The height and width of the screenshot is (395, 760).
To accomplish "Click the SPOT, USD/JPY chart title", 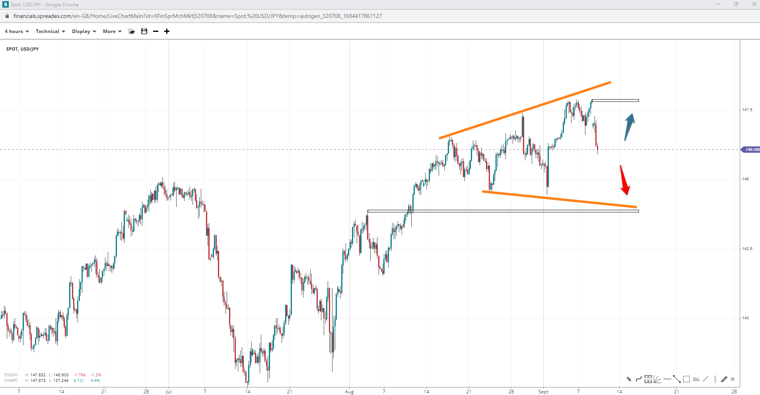I will pyautogui.click(x=22, y=49).
